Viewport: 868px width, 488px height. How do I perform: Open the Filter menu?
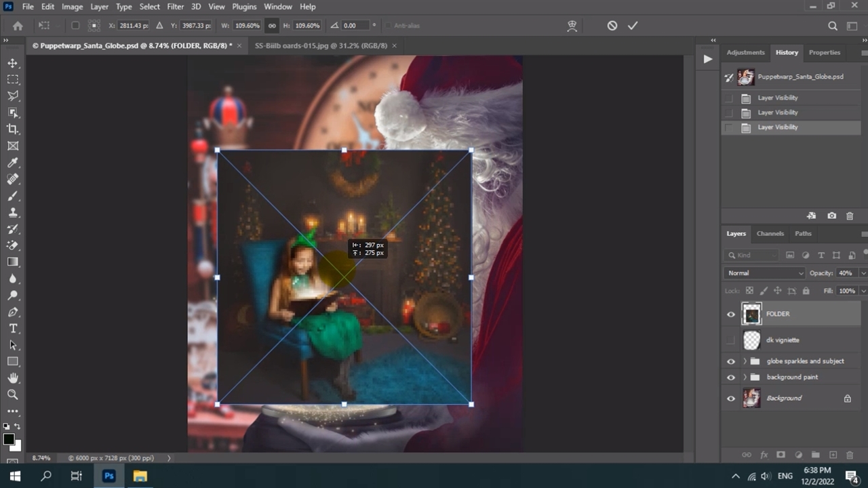click(175, 7)
